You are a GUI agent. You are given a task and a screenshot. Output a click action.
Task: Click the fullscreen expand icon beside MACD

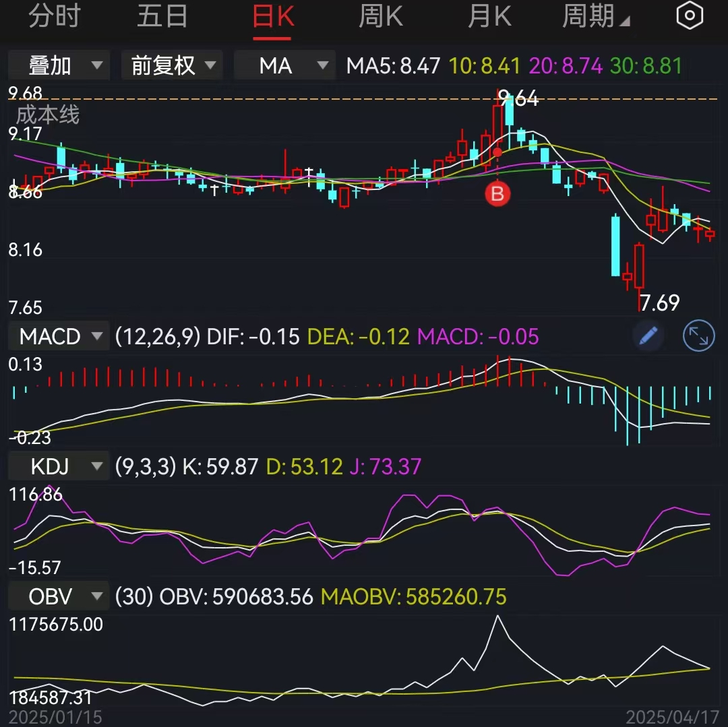pos(698,336)
